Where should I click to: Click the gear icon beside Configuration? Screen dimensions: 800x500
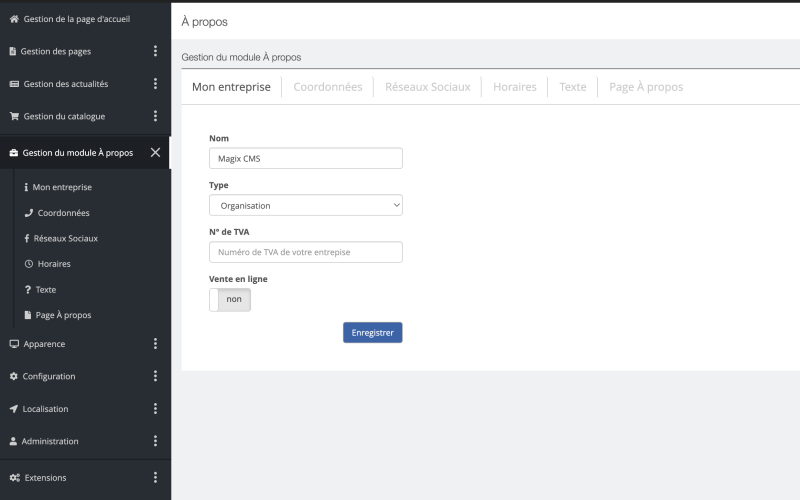pos(14,376)
